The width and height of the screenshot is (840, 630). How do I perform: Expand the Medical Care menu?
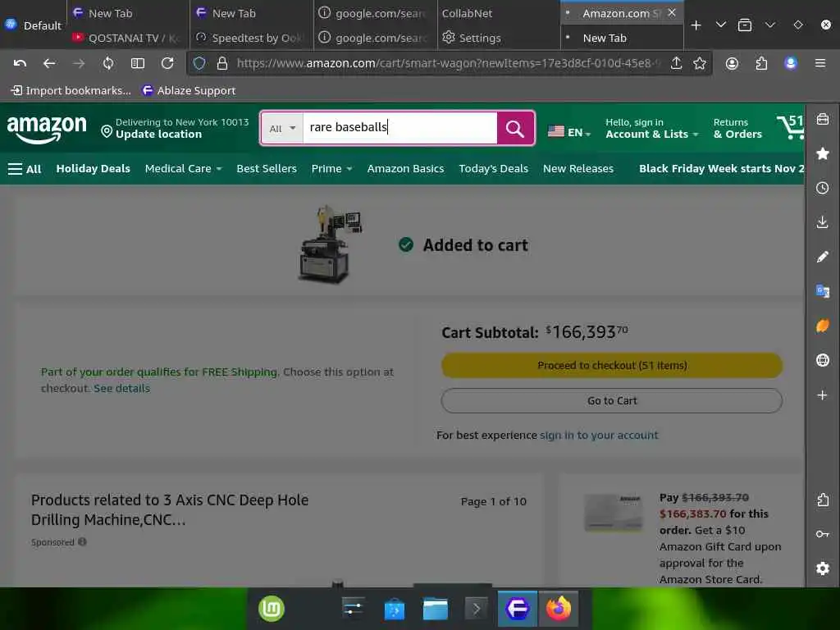tap(183, 168)
